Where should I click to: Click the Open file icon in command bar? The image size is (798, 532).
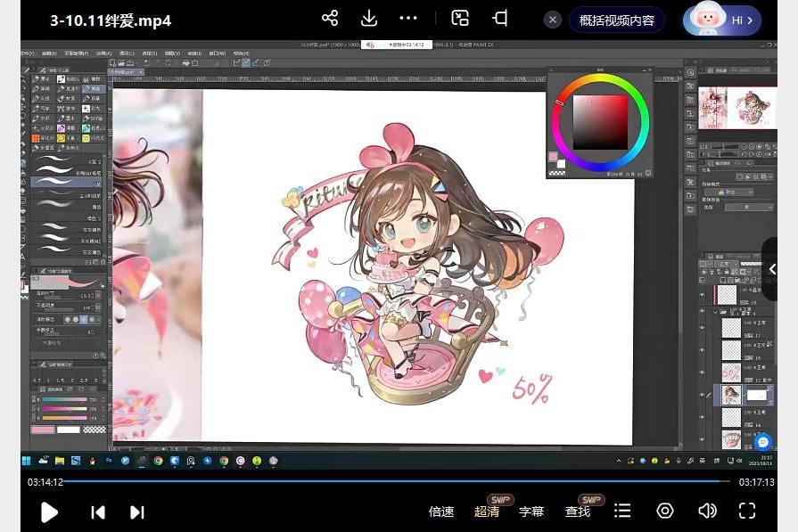pos(121,63)
